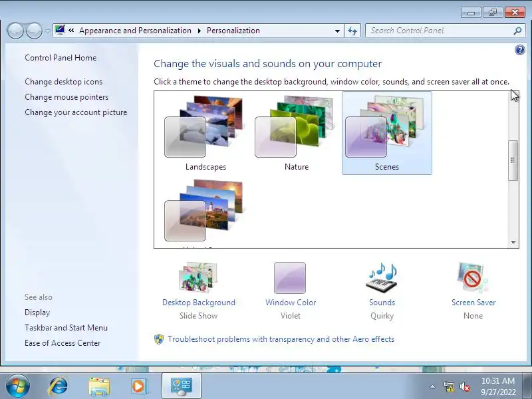
Task: Select the Landscapes theme
Action: [205, 133]
